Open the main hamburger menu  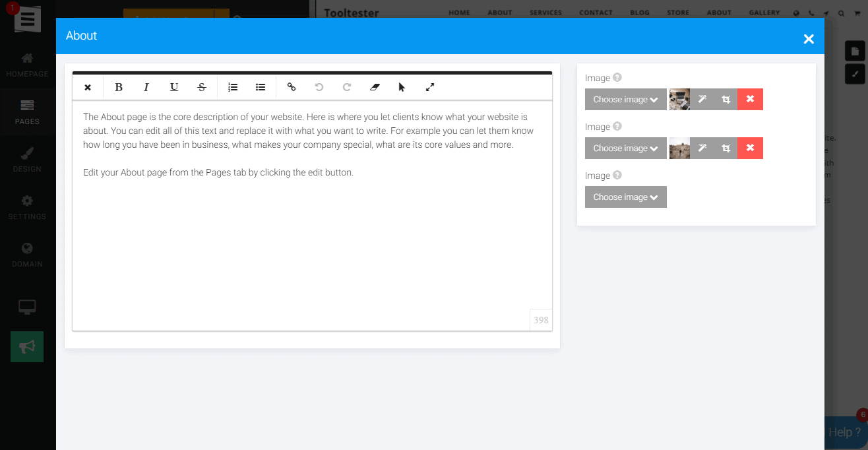click(x=27, y=18)
